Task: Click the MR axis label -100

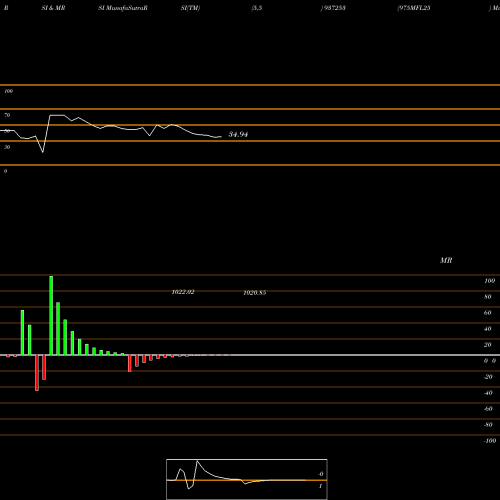Action: pyautogui.click(x=490, y=441)
